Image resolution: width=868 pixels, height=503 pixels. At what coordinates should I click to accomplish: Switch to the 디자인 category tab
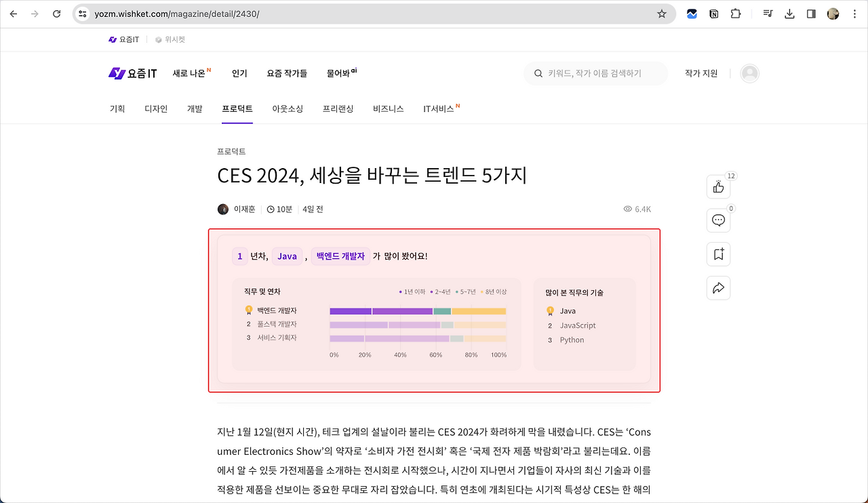pyautogui.click(x=156, y=108)
